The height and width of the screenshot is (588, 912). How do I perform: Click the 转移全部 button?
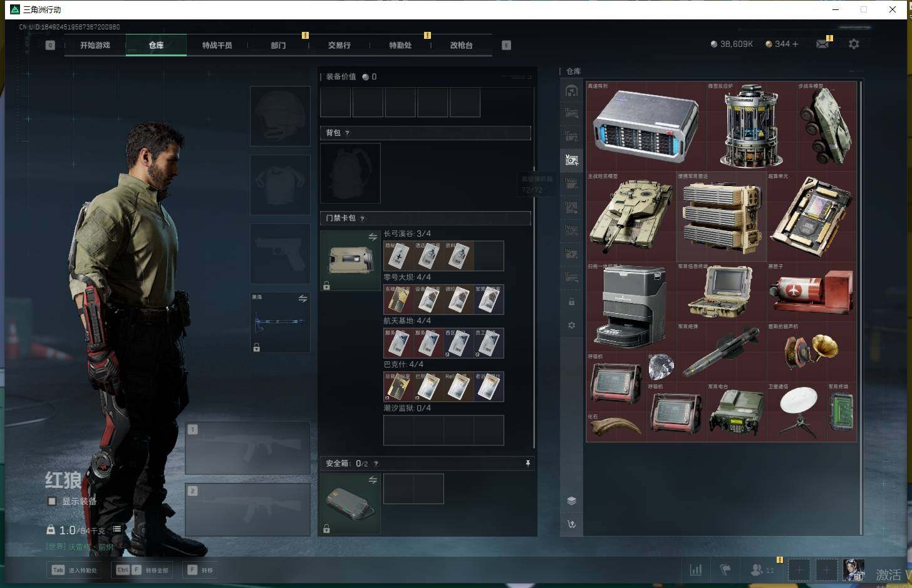coord(143,570)
